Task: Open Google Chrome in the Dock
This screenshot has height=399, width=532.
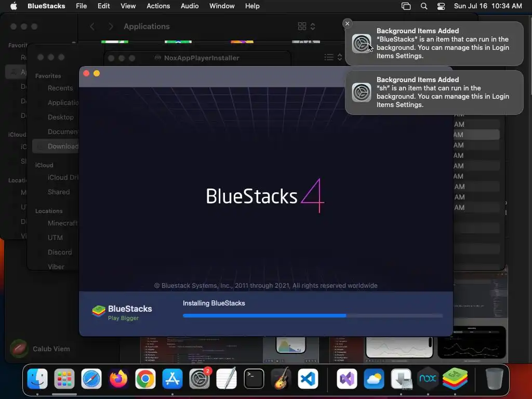Action: (x=145, y=379)
